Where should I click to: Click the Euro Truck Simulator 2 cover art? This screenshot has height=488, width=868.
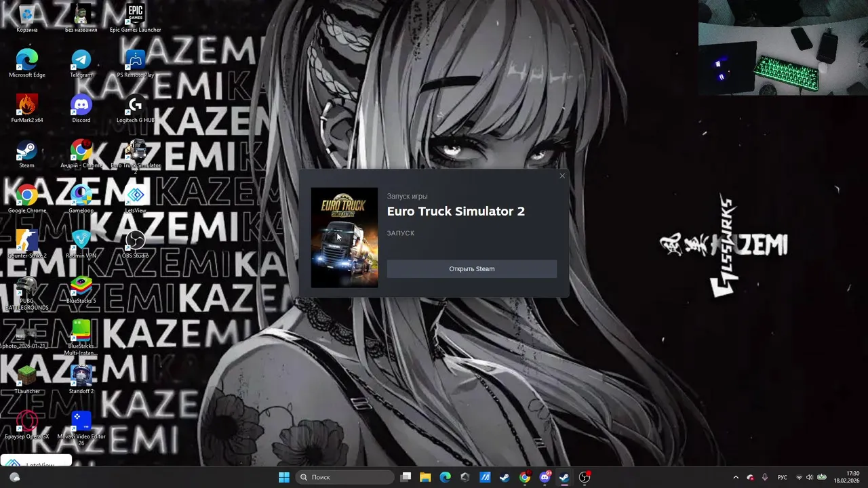pos(344,237)
